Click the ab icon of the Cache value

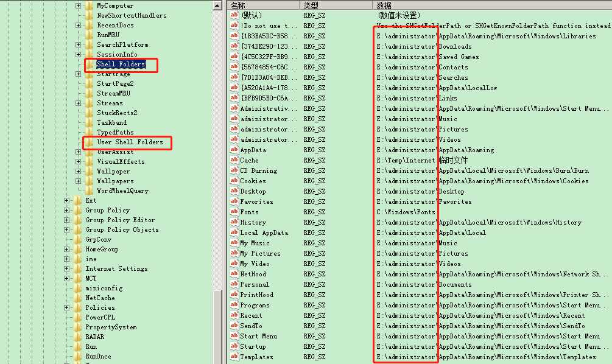click(x=234, y=160)
